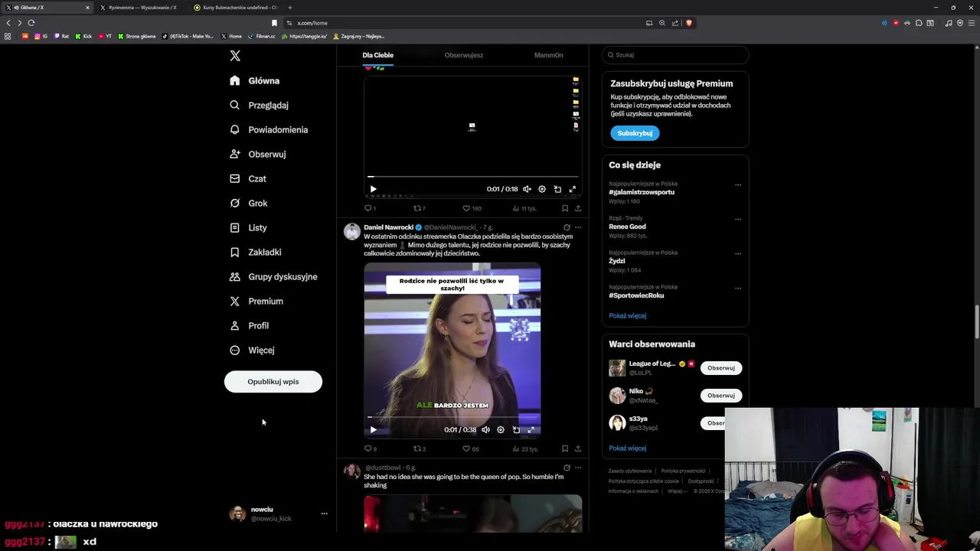Open a new browser tab
Screen dimensions: 980x551
(289, 8)
